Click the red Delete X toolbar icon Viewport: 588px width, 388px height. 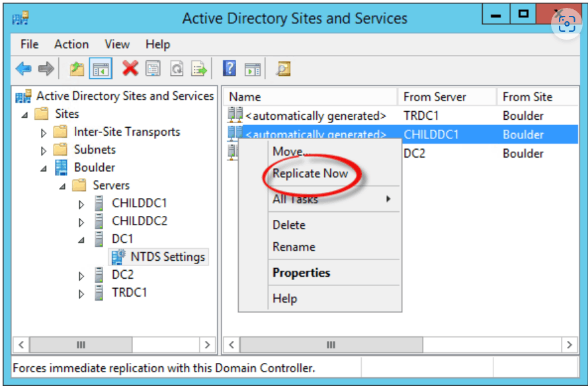pos(130,69)
